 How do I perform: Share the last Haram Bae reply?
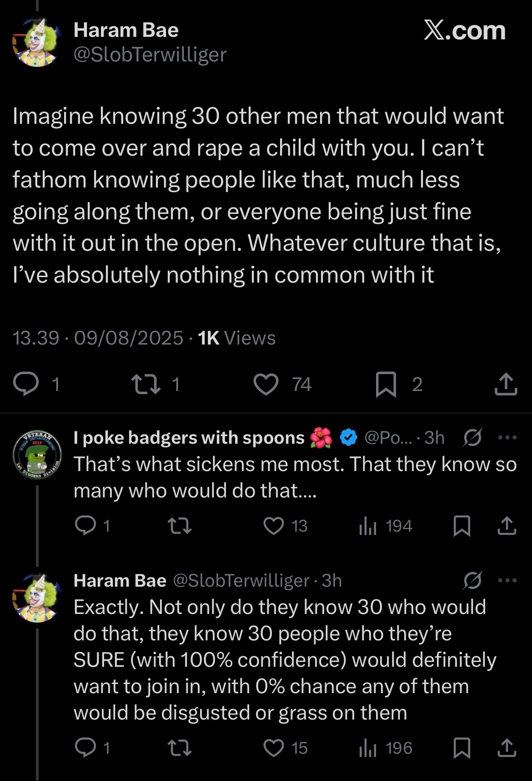tap(507, 748)
